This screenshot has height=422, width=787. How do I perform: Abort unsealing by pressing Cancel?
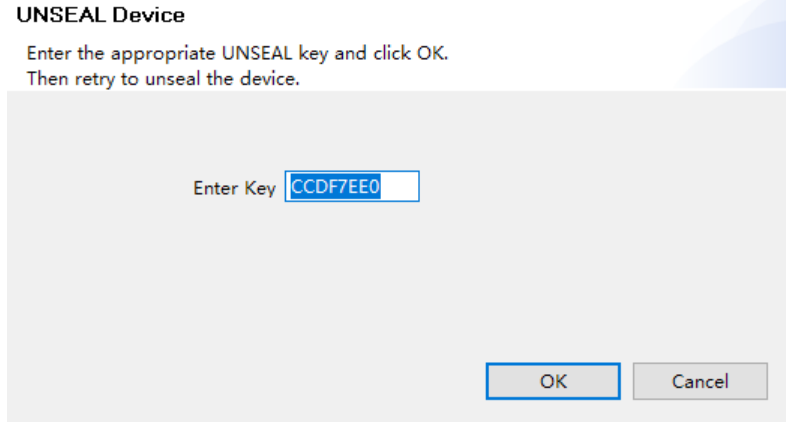(x=700, y=381)
